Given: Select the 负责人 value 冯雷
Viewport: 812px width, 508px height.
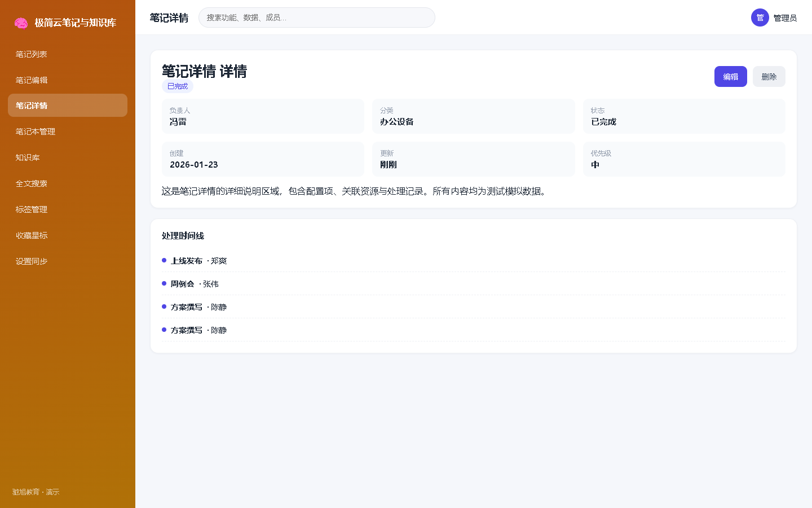Looking at the screenshot, I should (178, 122).
